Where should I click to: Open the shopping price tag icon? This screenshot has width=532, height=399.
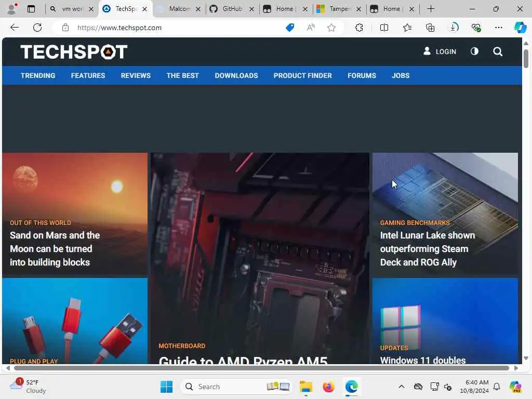[290, 28]
